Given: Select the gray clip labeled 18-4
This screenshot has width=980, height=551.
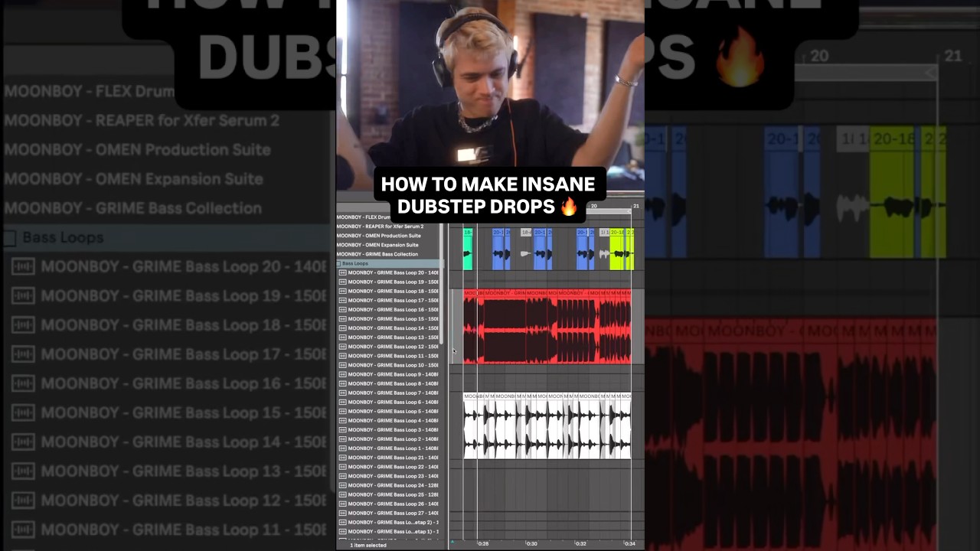Looking at the screenshot, I should coord(526,249).
